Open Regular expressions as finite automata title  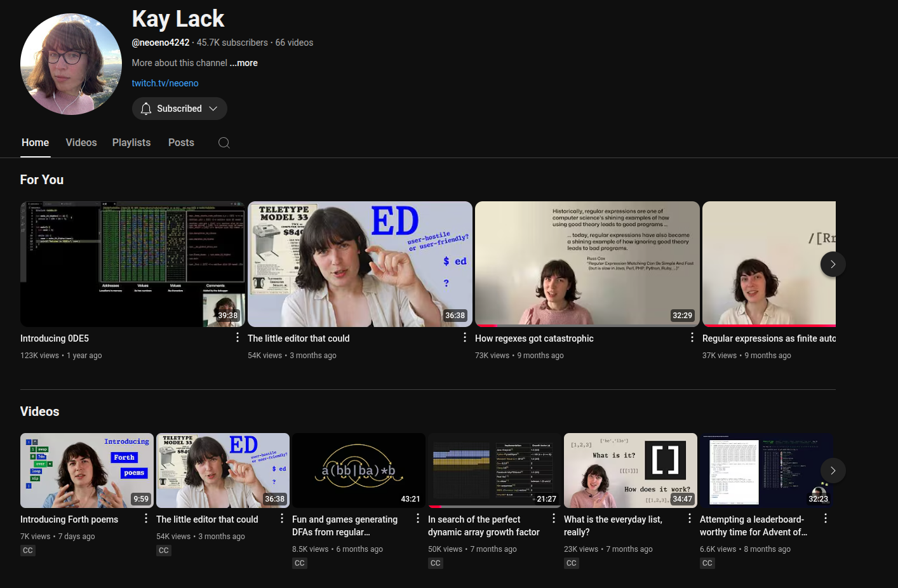769,338
